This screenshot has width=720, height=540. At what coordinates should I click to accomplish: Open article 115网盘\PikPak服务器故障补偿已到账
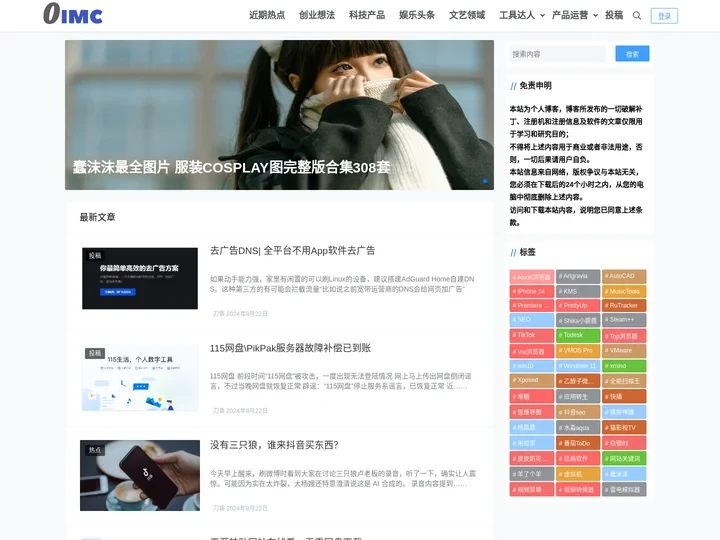pos(290,348)
